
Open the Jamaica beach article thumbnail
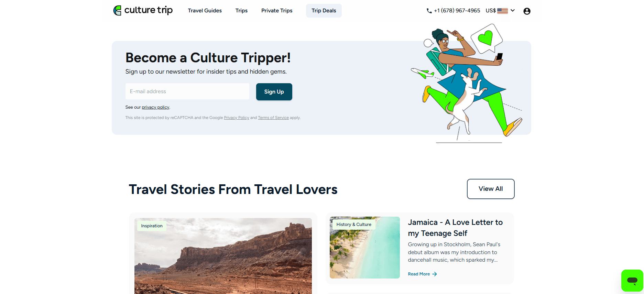click(x=365, y=248)
